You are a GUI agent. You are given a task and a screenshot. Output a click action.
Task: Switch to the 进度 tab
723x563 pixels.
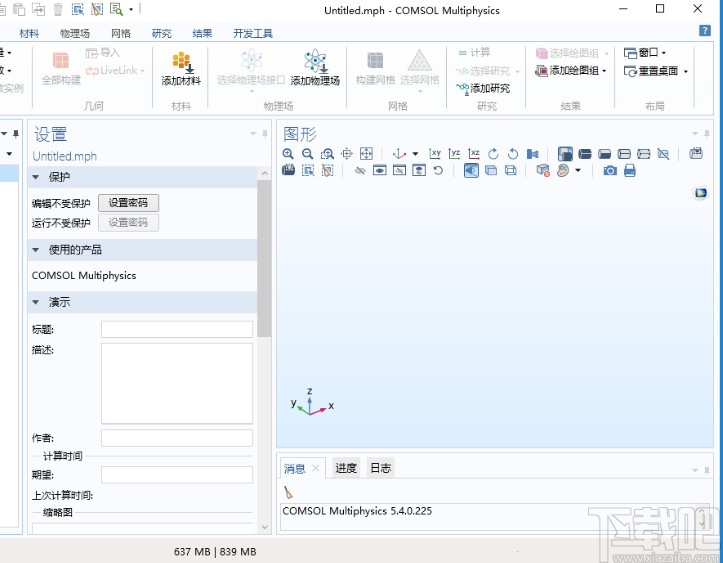point(346,468)
